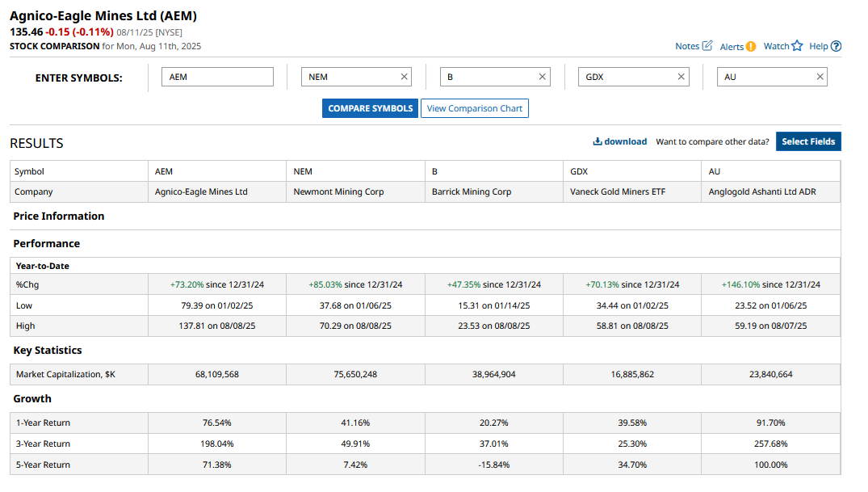Select the Market Capitalization, $K row label
This screenshot has width=868, height=492.
(x=65, y=375)
